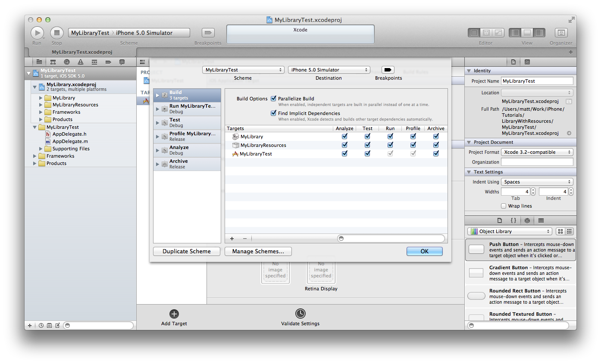Collapse the MyLibrary.xcodeproj tree node
This screenshot has width=601, height=364.
pyautogui.click(x=35, y=87)
